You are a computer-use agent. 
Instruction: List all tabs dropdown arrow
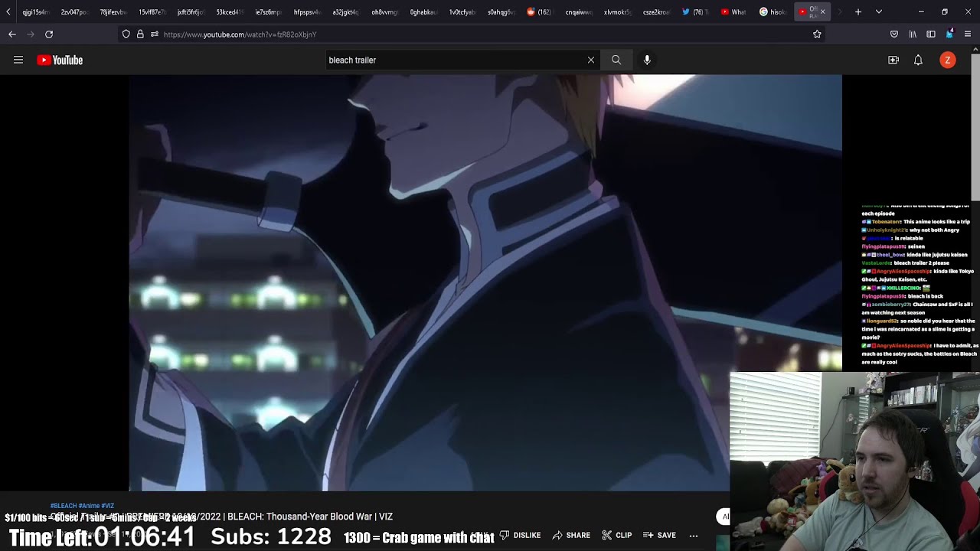point(879,12)
